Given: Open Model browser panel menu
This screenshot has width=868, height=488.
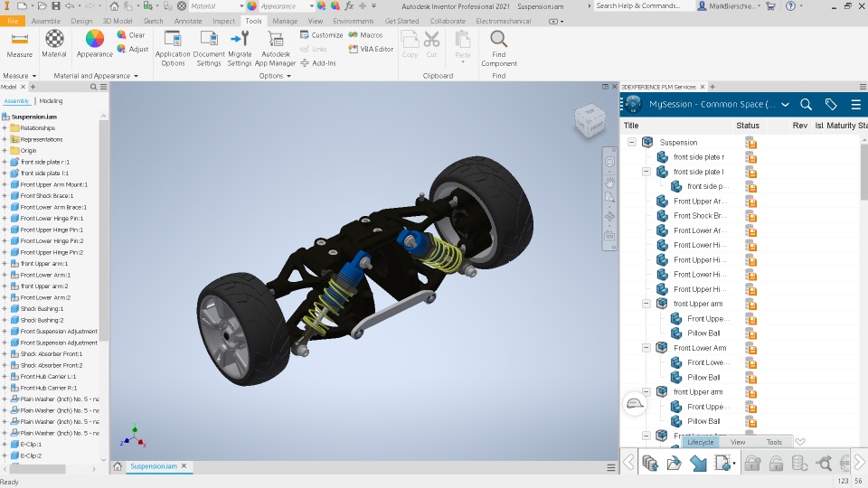Looking at the screenshot, I should tap(103, 87).
